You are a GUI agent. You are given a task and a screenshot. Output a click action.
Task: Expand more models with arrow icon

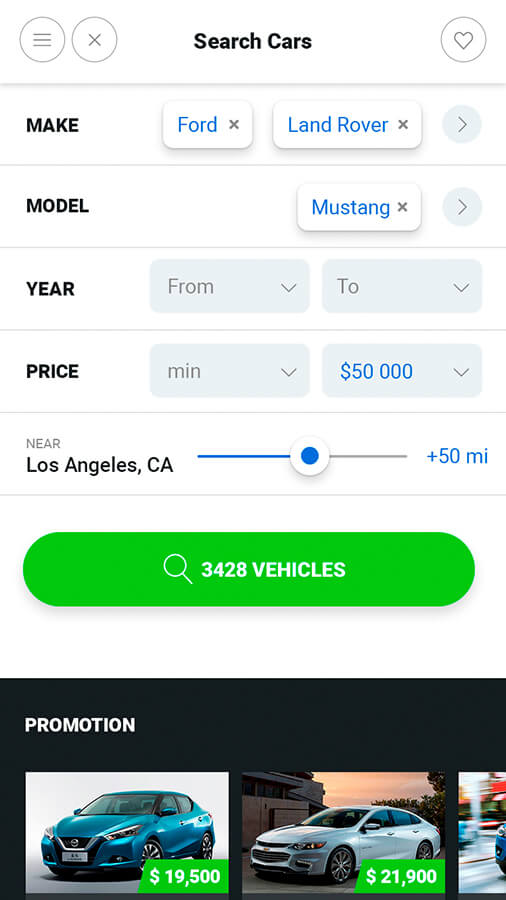click(462, 207)
